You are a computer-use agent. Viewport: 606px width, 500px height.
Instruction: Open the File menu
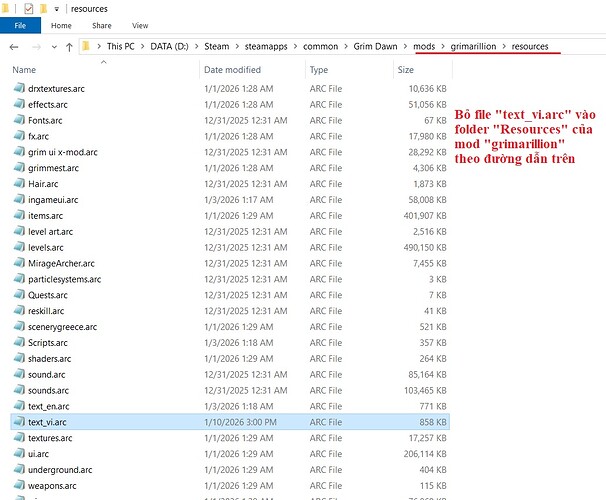tap(19, 25)
